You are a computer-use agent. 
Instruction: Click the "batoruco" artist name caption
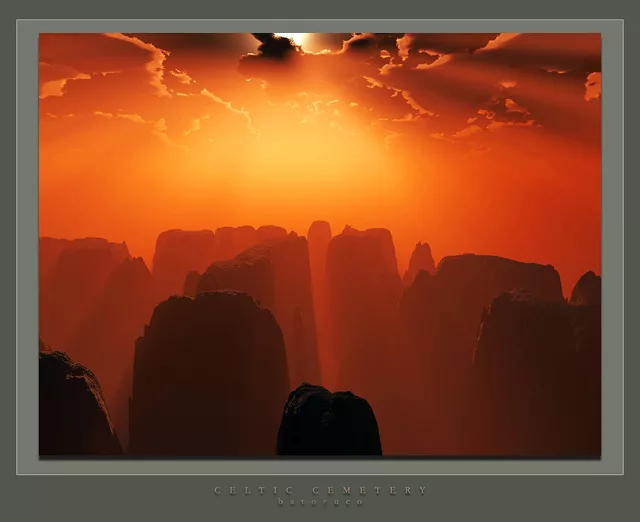click(x=320, y=502)
